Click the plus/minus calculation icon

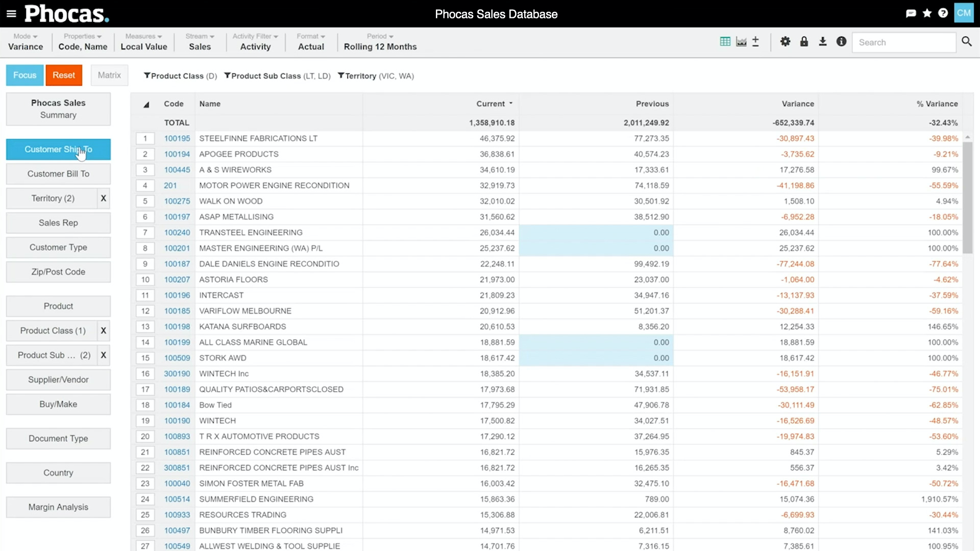[x=756, y=42]
